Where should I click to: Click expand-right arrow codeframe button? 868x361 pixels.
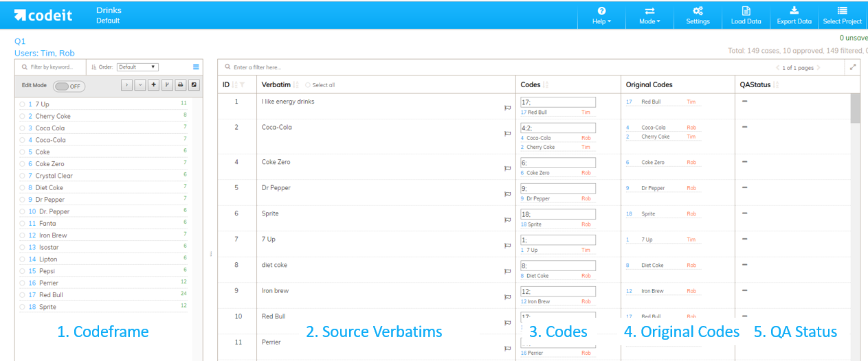click(x=127, y=85)
